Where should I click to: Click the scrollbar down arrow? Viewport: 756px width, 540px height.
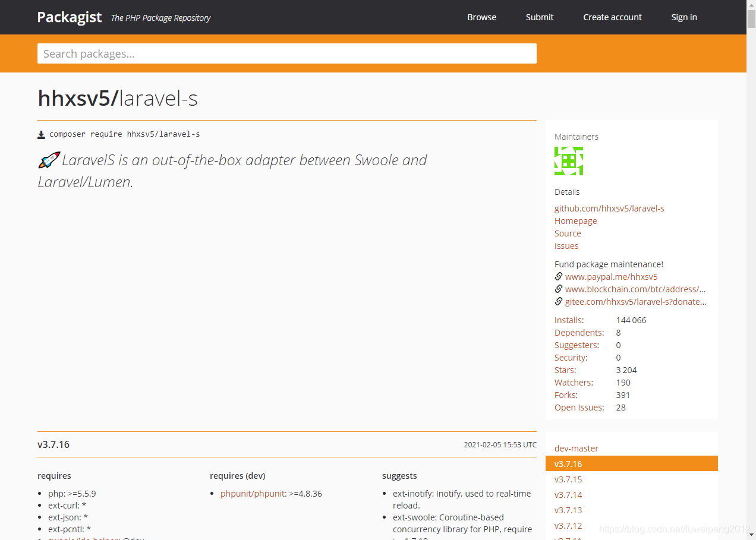pos(751,535)
